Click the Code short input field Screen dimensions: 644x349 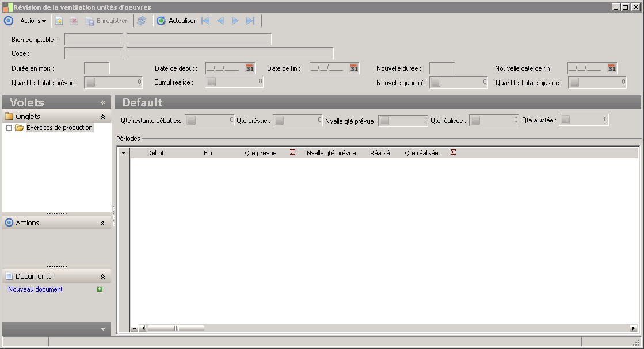pos(94,53)
